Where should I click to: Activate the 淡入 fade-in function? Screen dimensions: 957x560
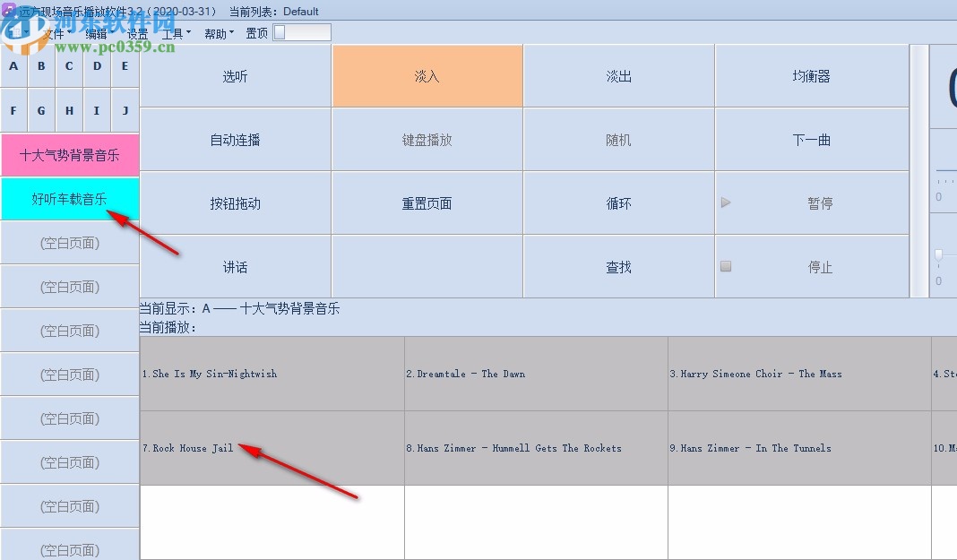[427, 76]
